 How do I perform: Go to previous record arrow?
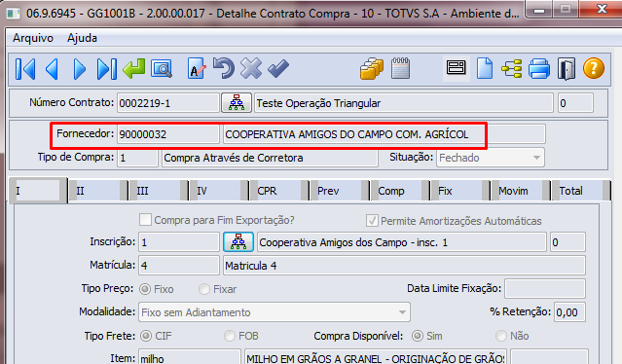coord(52,69)
